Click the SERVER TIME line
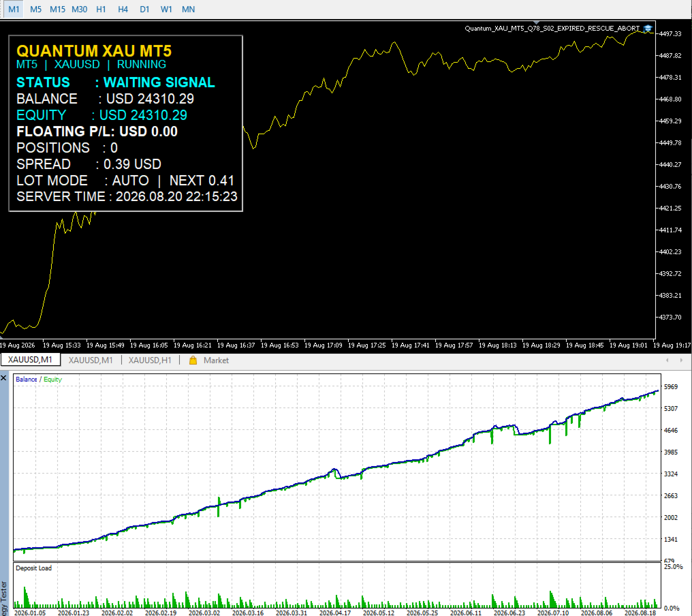 pyautogui.click(x=127, y=196)
